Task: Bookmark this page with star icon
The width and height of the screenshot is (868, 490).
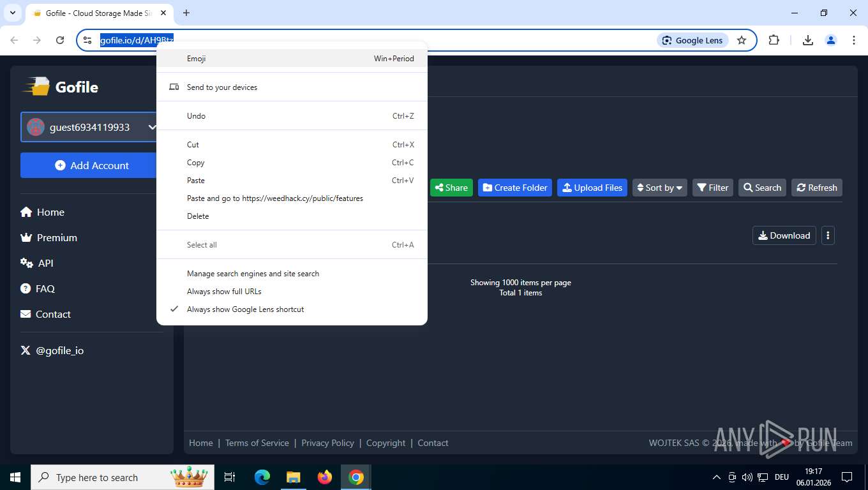Action: 742,40
